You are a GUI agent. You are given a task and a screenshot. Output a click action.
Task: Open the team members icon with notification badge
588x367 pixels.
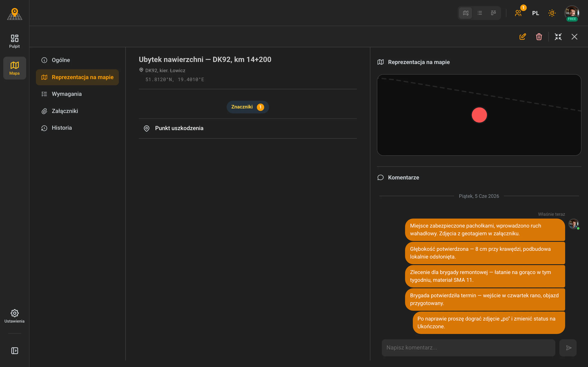(519, 13)
